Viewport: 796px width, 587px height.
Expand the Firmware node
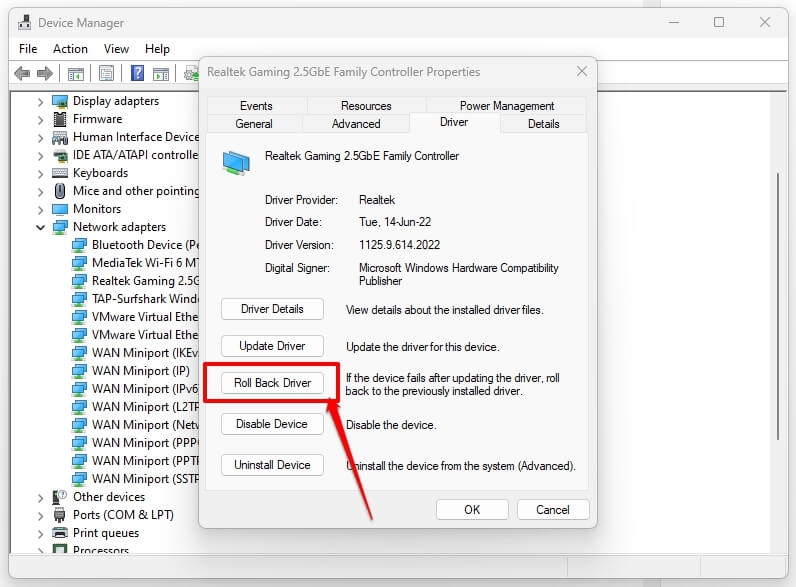(x=40, y=120)
